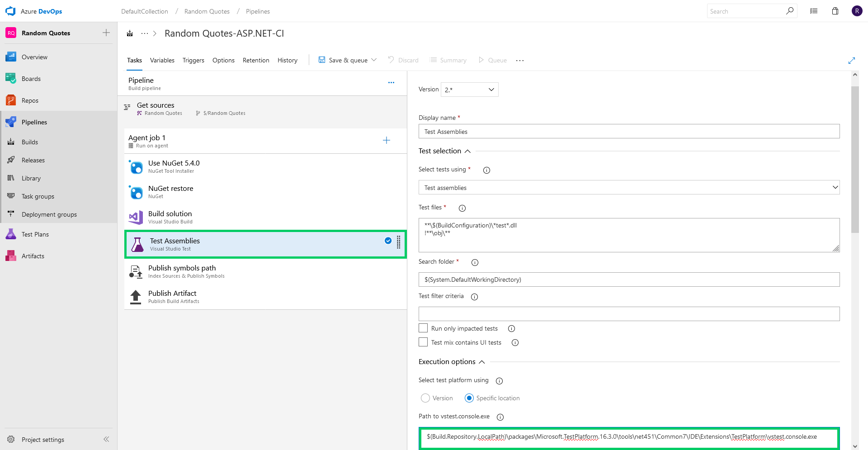Collapse the Test selection section
Viewport: 868px width, 450px height.
pos(467,151)
